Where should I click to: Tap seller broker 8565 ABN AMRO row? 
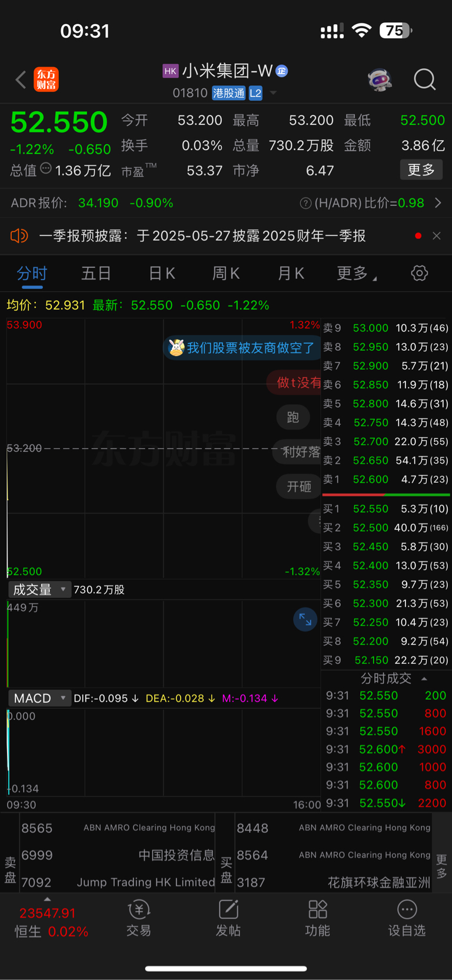pos(118,828)
